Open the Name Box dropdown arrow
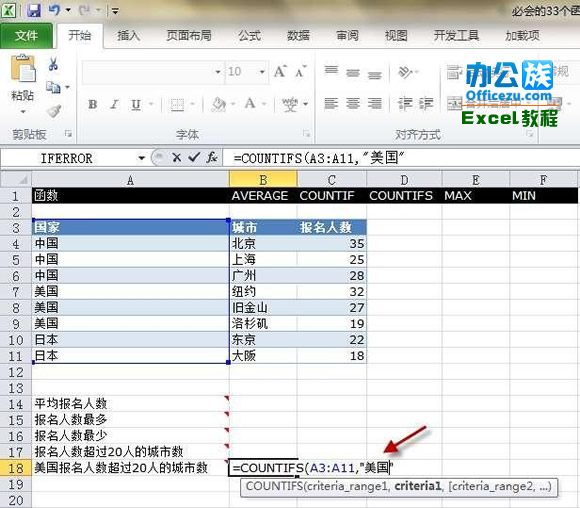 click(141, 158)
